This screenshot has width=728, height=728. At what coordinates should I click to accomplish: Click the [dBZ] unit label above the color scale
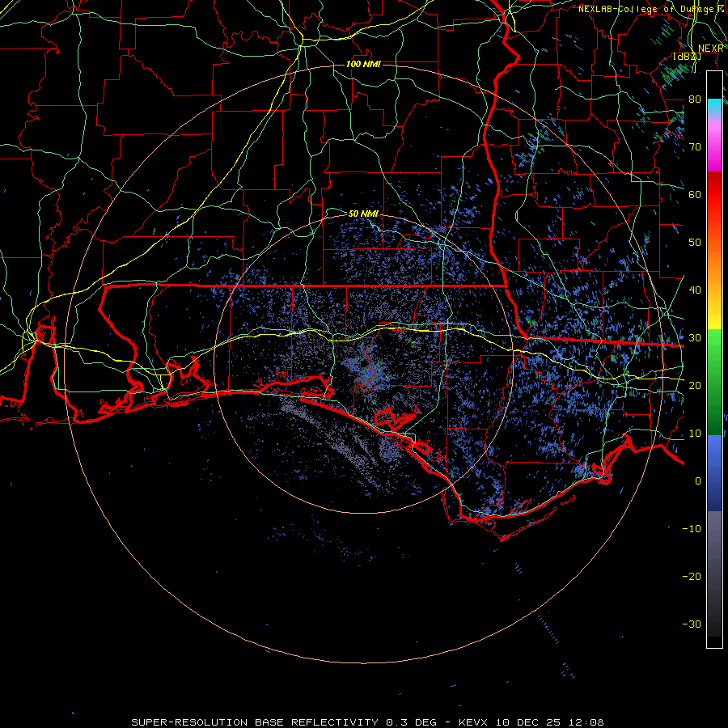point(687,57)
